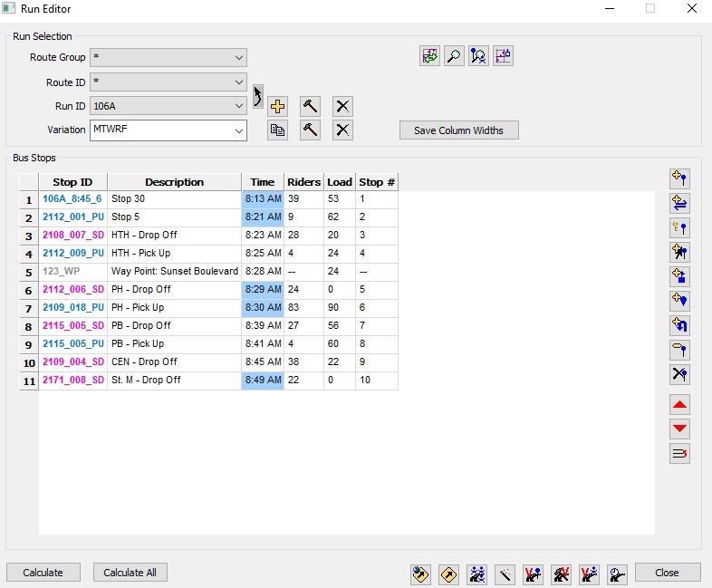Click the hammer icon in Run ID row

[x=310, y=106]
